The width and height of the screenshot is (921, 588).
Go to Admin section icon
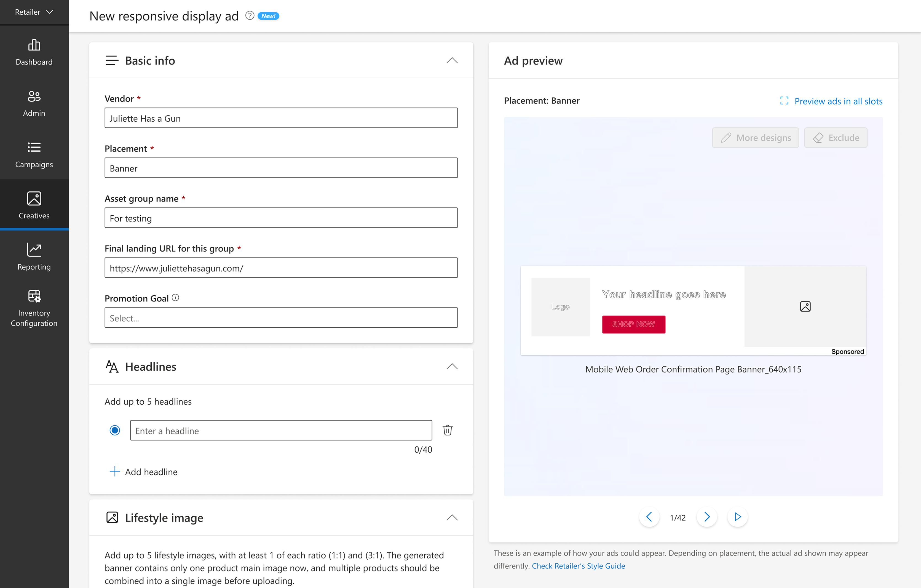(x=34, y=96)
